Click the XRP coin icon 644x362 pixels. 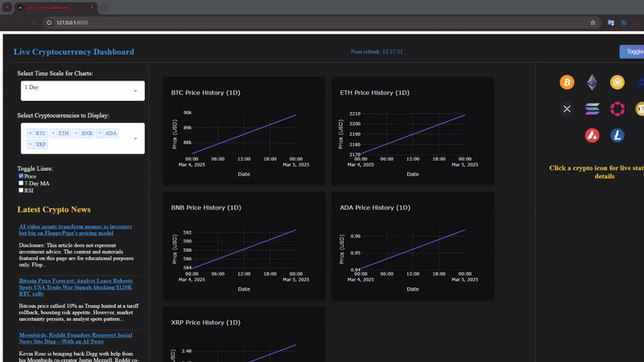click(567, 109)
